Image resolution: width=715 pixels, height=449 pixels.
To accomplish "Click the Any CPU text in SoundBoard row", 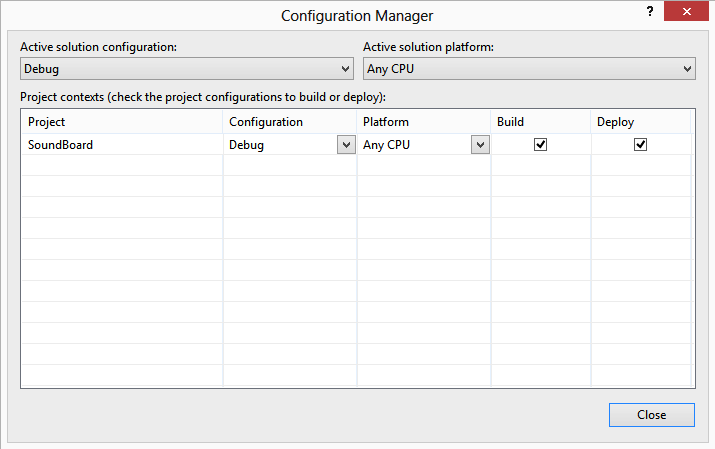I will pyautogui.click(x=388, y=144).
